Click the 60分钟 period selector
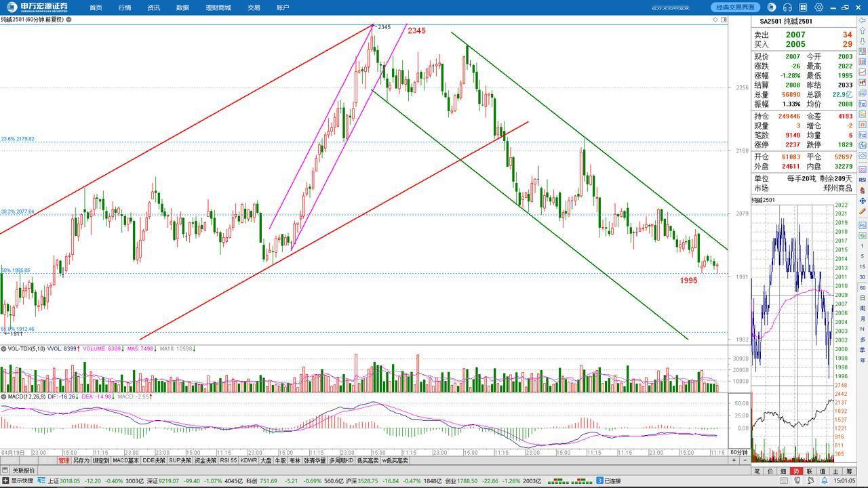The width and height of the screenshot is (868, 488). click(x=739, y=452)
